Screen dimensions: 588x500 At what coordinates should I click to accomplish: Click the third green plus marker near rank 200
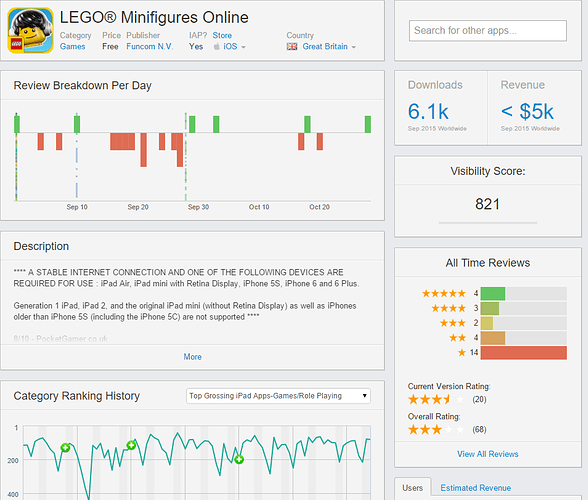point(239,459)
